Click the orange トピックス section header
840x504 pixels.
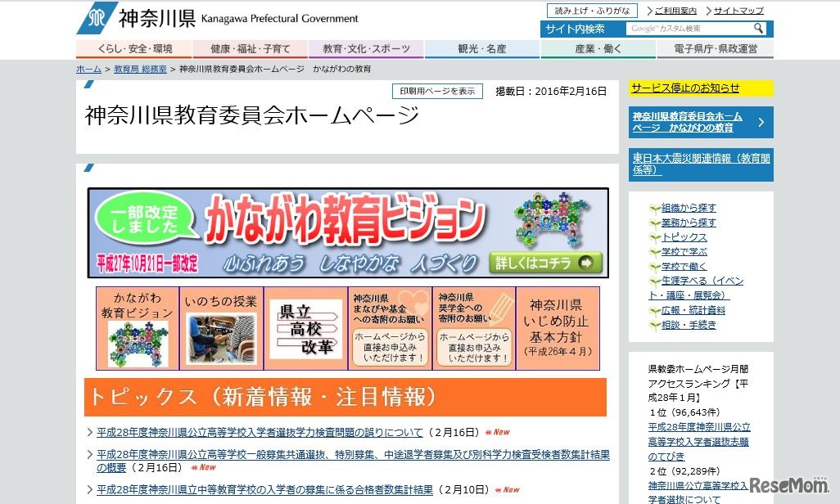(345, 397)
